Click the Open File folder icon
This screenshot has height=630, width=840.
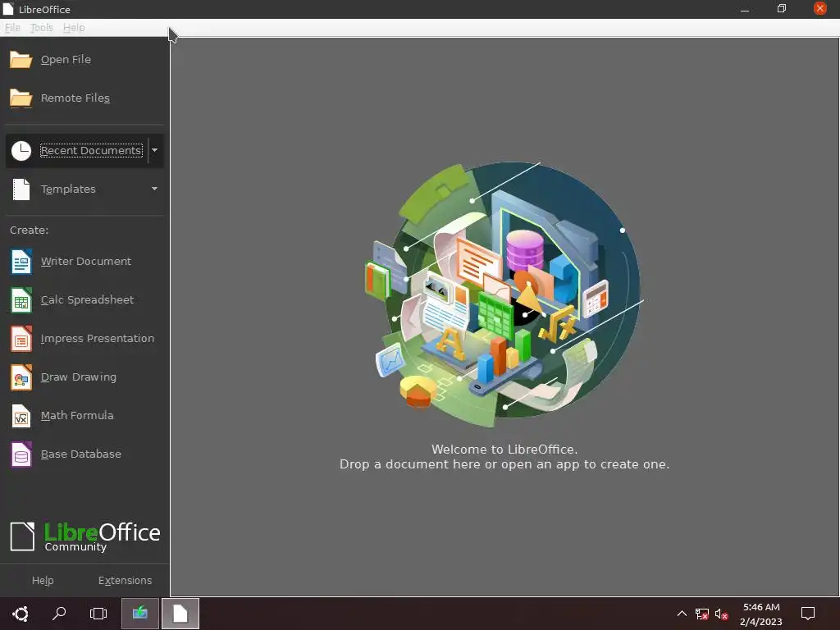point(21,59)
